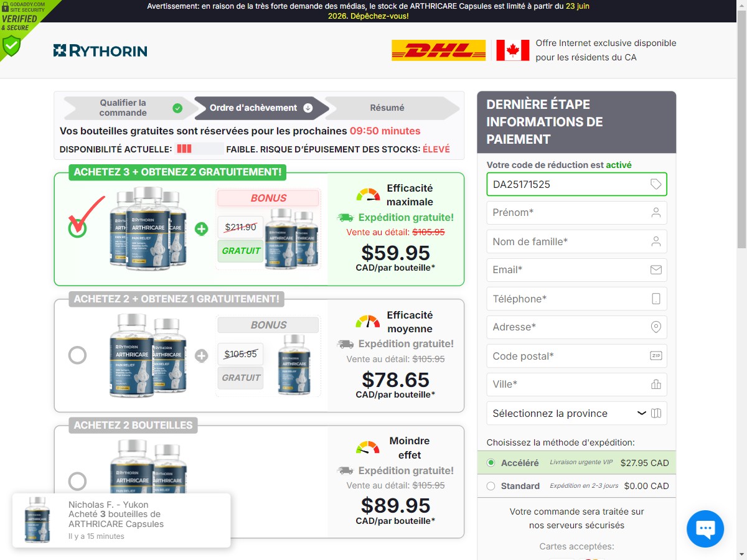Click the stock availability bar
This screenshot has height=560, width=747.
coord(200,149)
